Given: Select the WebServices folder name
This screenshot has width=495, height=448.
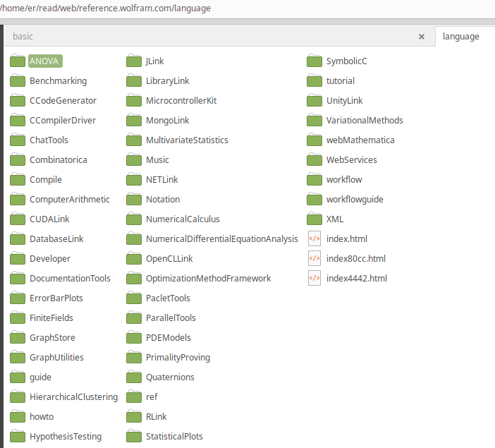Looking at the screenshot, I should (x=352, y=160).
